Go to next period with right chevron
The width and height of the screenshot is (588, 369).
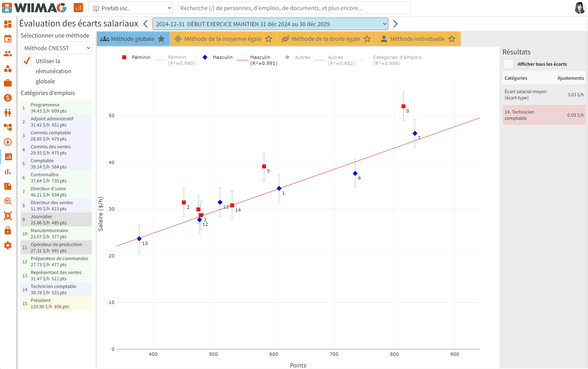point(395,24)
